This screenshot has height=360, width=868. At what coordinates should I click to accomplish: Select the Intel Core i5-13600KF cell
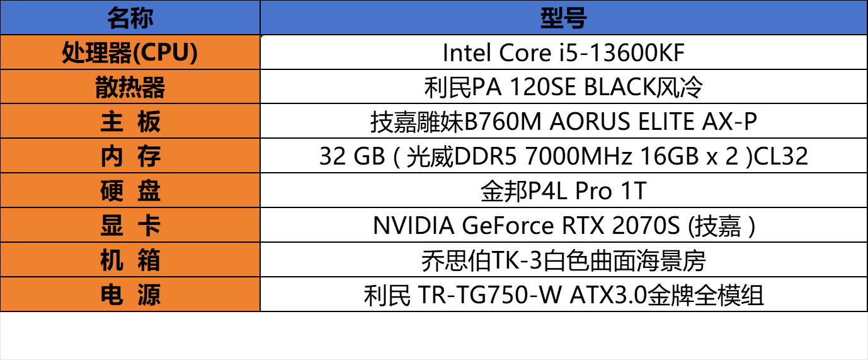coord(563,53)
